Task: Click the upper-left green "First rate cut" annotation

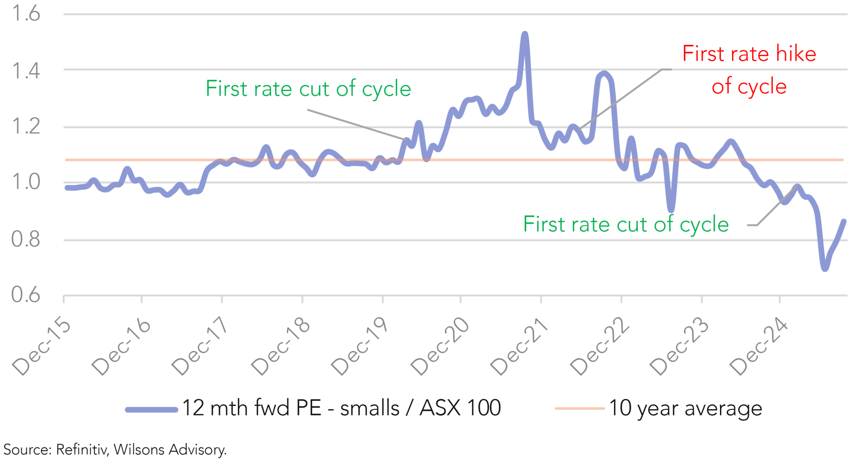Action: click(x=308, y=89)
